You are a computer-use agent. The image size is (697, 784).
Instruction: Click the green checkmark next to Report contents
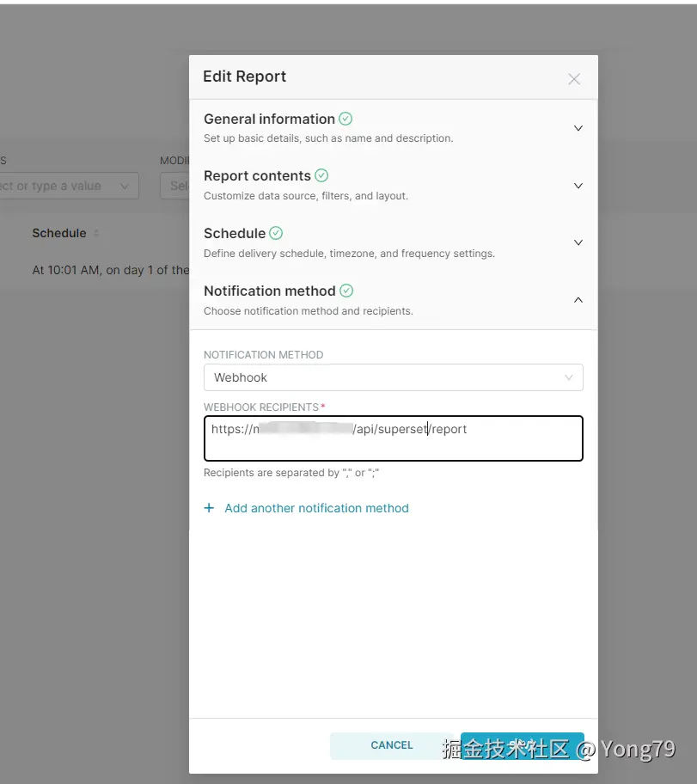point(321,175)
